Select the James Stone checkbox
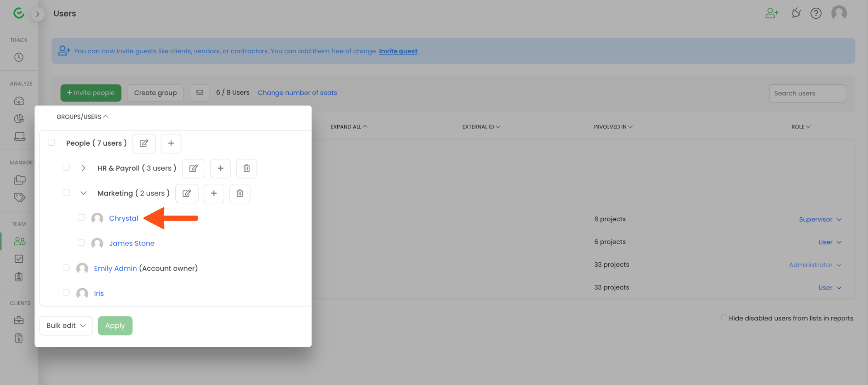Image resolution: width=868 pixels, height=385 pixels. 81,242
